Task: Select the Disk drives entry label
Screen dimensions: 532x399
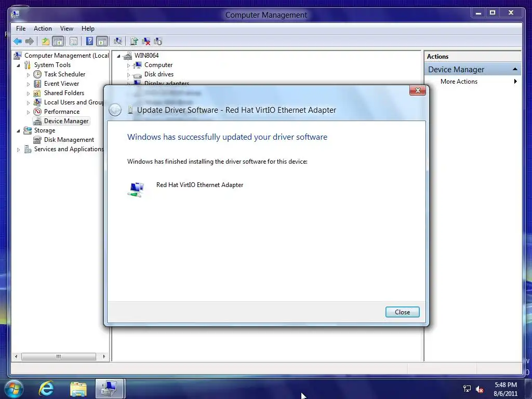Action: click(x=159, y=74)
